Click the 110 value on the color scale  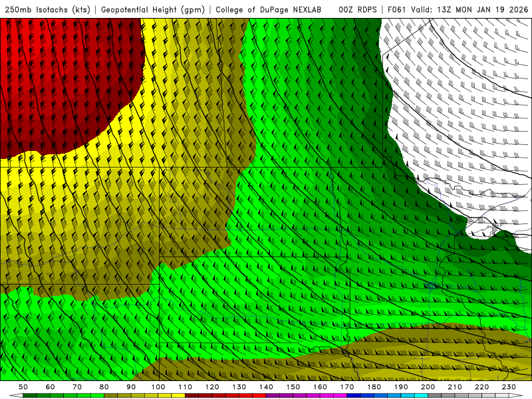click(x=186, y=387)
